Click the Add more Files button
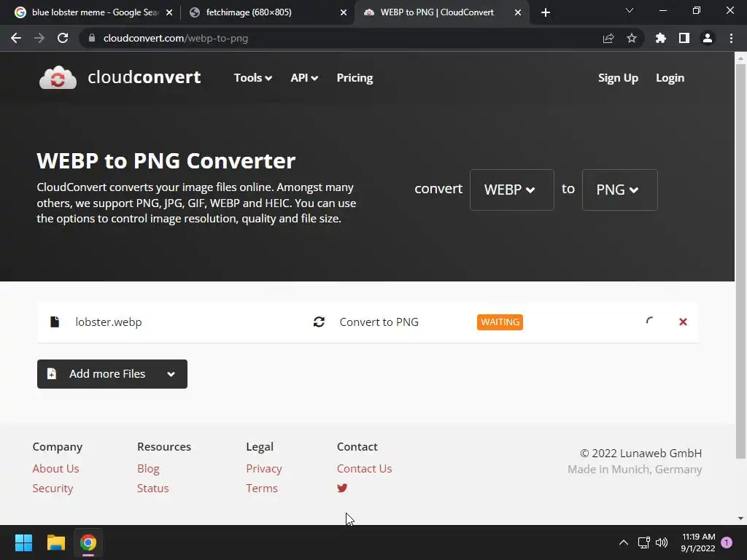Image resolution: width=747 pixels, height=560 pixels. pyautogui.click(x=112, y=374)
